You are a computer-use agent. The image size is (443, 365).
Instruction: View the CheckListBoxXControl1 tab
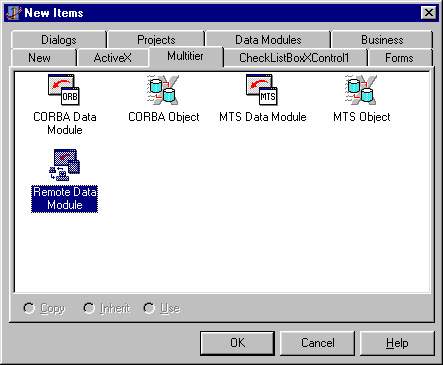coord(294,58)
